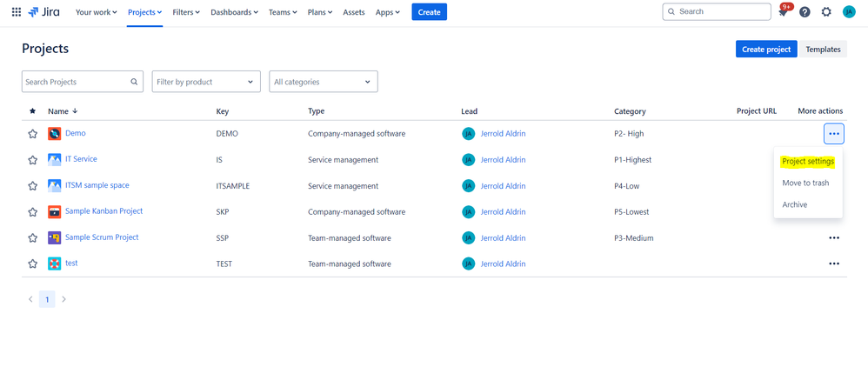Screen dimensions: 868x367
Task: Open the notifications bell icon
Action: tap(783, 12)
